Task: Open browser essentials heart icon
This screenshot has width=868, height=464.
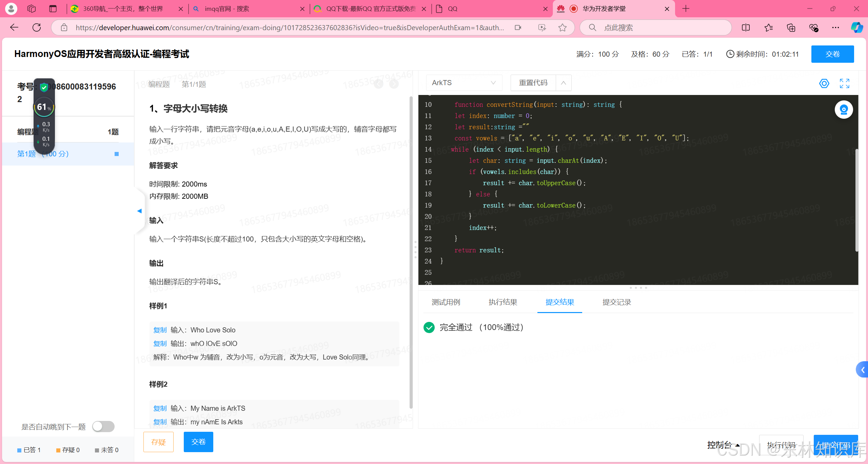Action: [x=814, y=27]
